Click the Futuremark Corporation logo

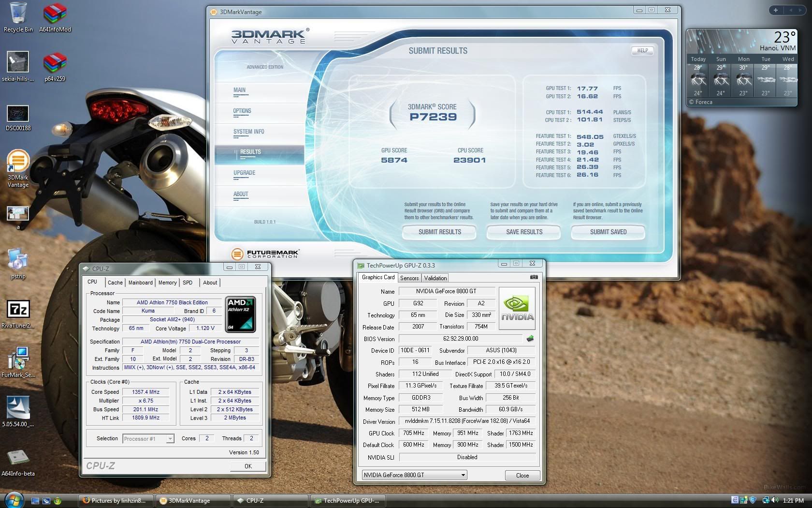point(265,254)
